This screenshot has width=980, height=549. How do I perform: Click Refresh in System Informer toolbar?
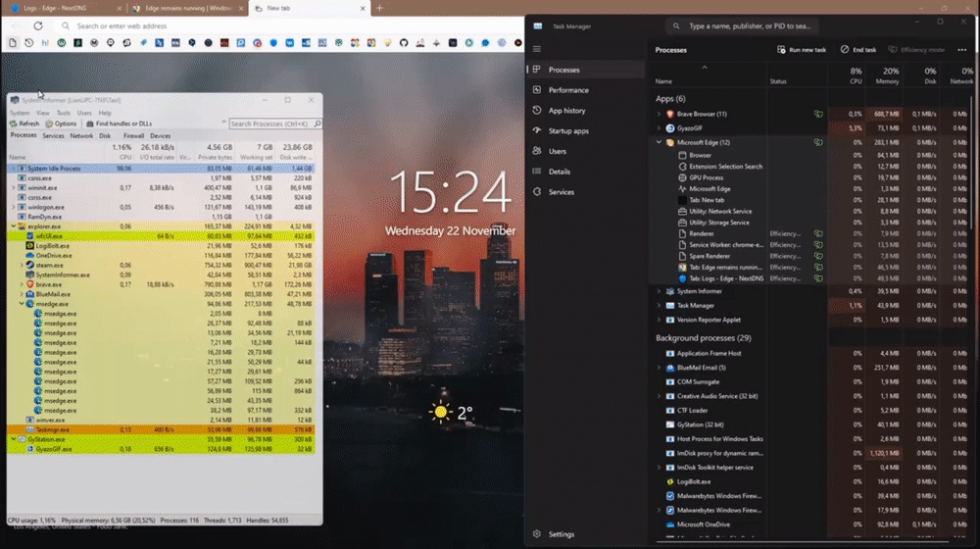coord(24,124)
